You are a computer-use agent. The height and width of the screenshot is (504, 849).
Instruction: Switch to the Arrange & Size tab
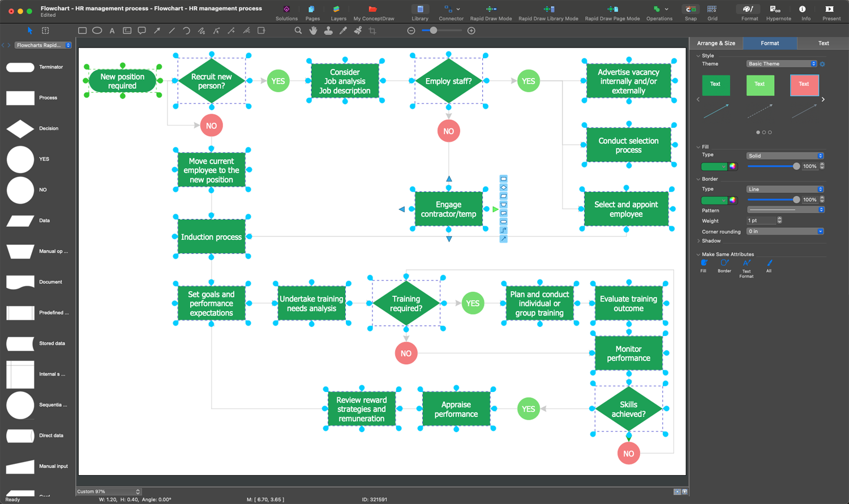point(716,43)
